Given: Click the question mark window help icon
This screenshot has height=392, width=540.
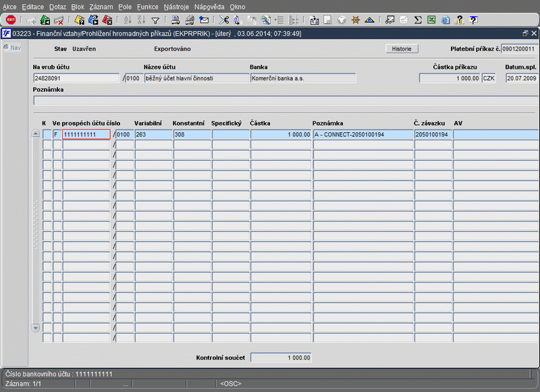Looking at the screenshot, I should (x=474, y=20).
